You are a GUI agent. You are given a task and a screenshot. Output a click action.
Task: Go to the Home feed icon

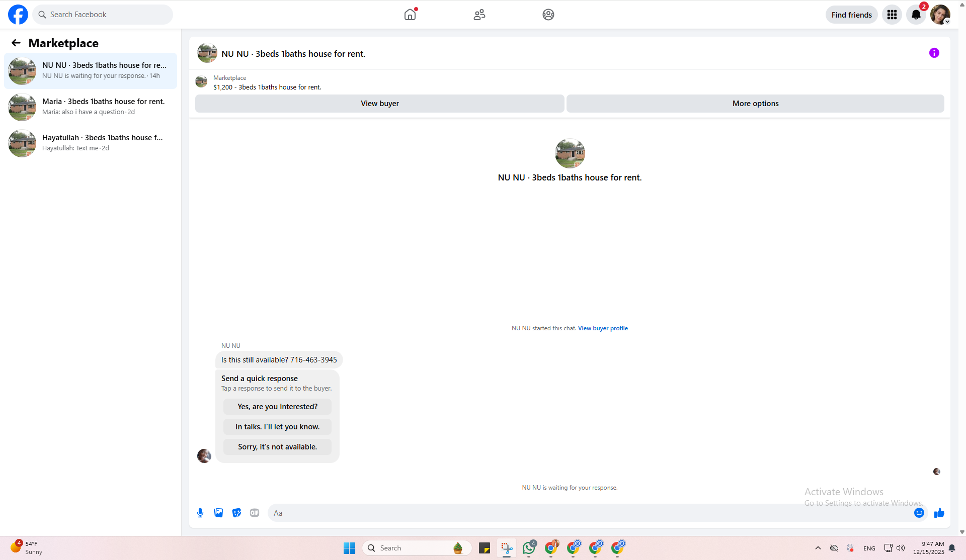pyautogui.click(x=410, y=15)
